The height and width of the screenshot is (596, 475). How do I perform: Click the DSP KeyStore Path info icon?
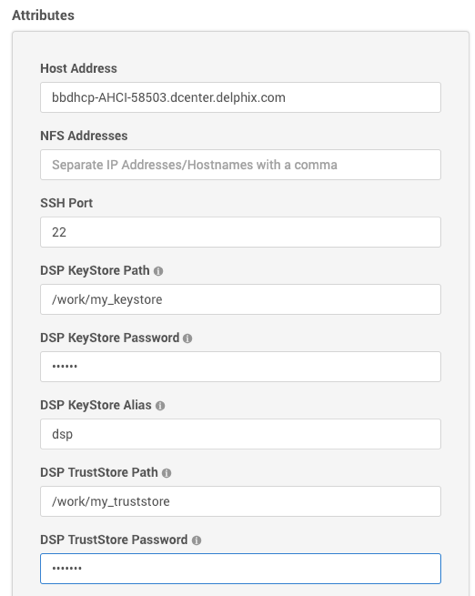[158, 271]
